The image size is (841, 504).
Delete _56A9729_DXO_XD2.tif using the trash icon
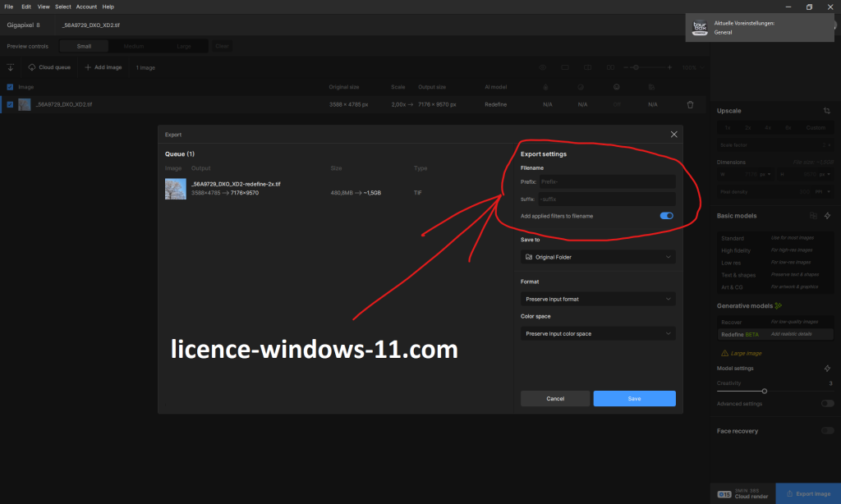click(690, 104)
